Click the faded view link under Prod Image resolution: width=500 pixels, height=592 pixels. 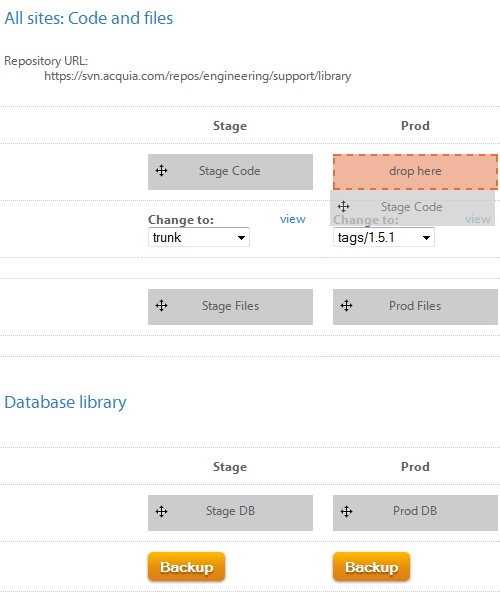(478, 219)
